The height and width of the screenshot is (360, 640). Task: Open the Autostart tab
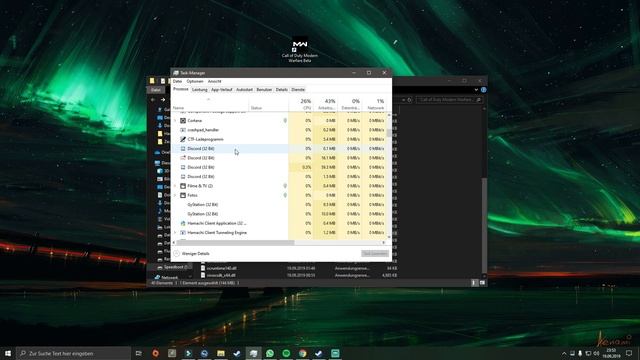coord(244,89)
